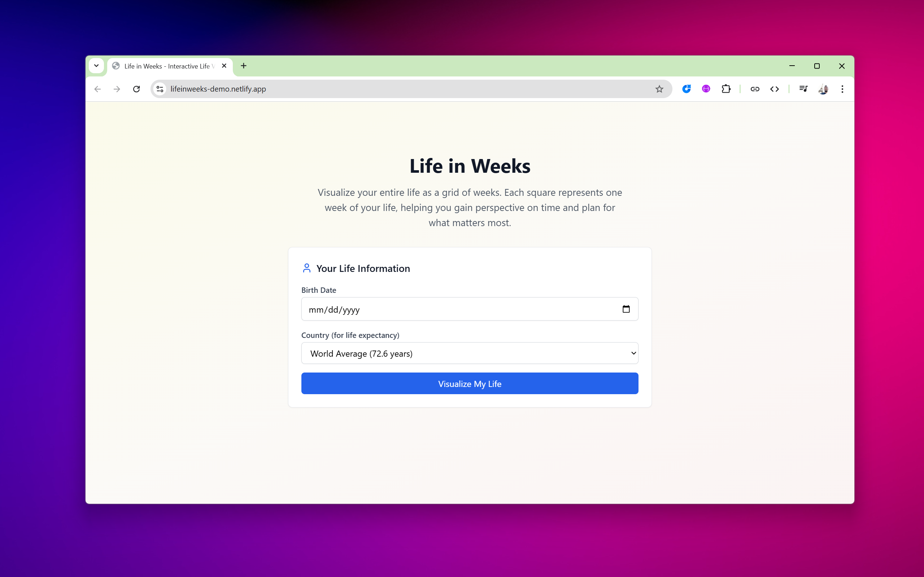Open a new tab
The width and height of the screenshot is (924, 577).
coord(244,66)
